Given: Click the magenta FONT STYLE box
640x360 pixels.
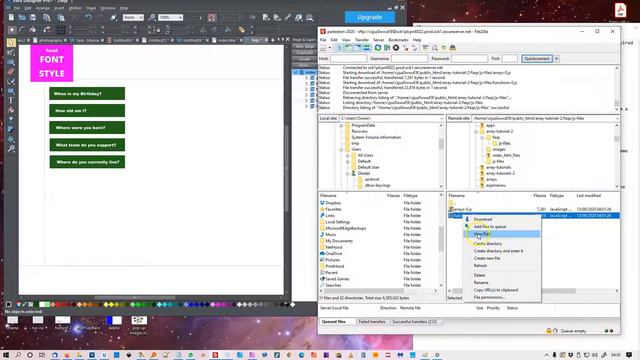Looking at the screenshot, I should [x=52, y=63].
